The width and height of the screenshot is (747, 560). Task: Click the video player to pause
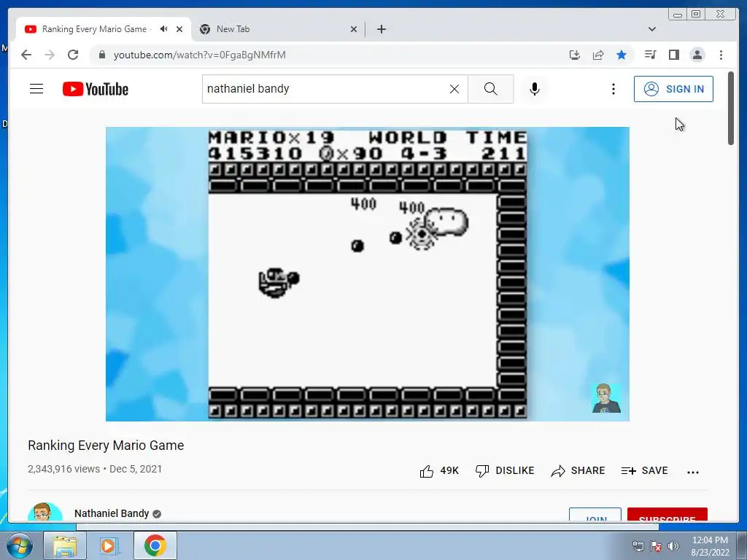click(368, 274)
